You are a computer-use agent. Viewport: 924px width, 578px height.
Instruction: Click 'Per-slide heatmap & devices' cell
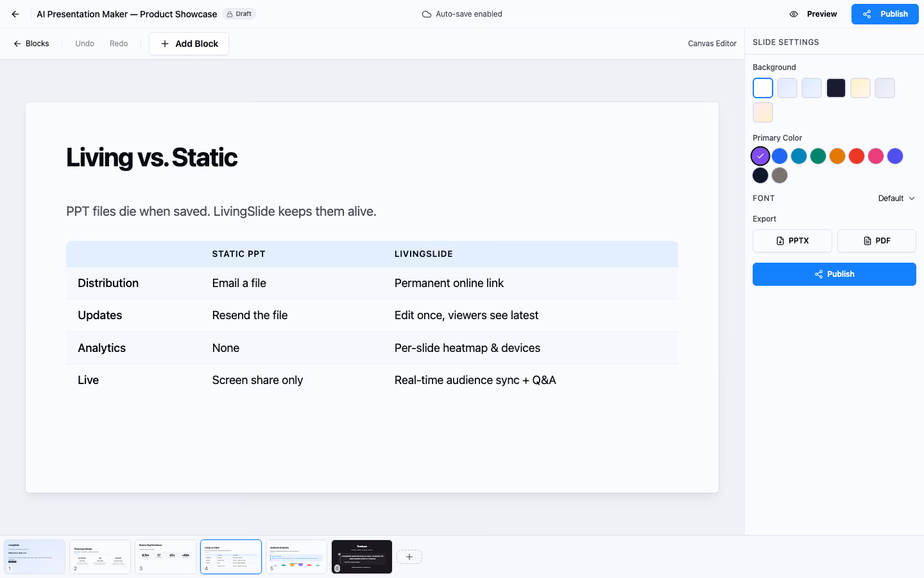(468, 348)
